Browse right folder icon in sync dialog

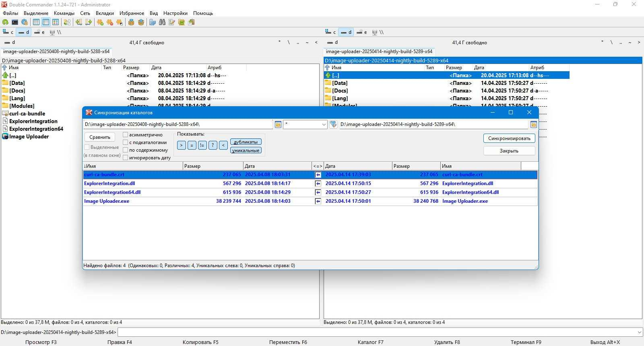click(533, 124)
